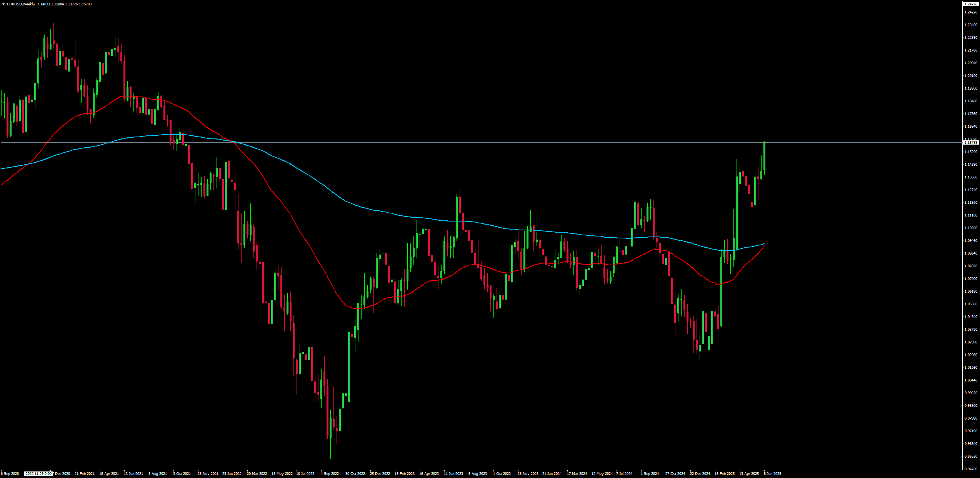The height and width of the screenshot is (478, 980).
Task: Click the 1.17660 price scale label
Action: pos(971,114)
